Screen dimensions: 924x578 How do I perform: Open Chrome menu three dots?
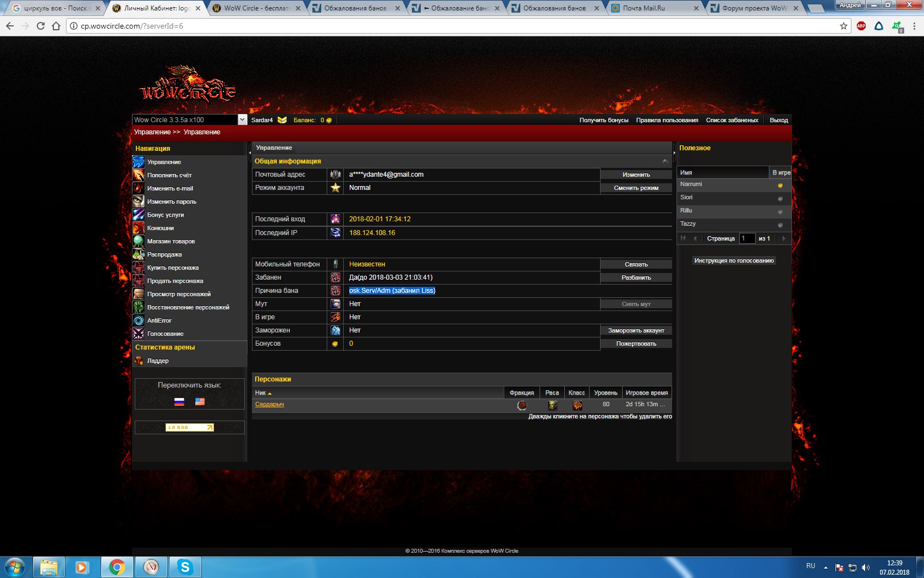click(914, 26)
